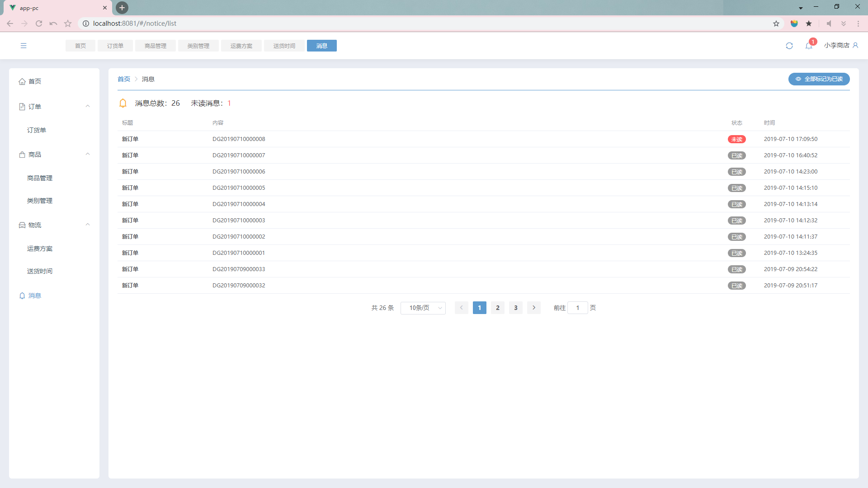Click the 首页 breadcrumb link
This screenshot has width=868, height=488.
[123, 79]
